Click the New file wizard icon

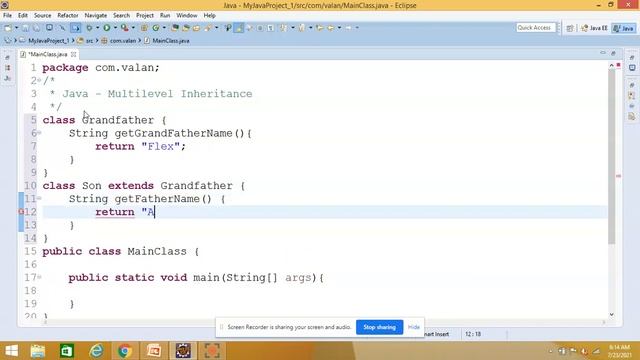click(x=8, y=28)
